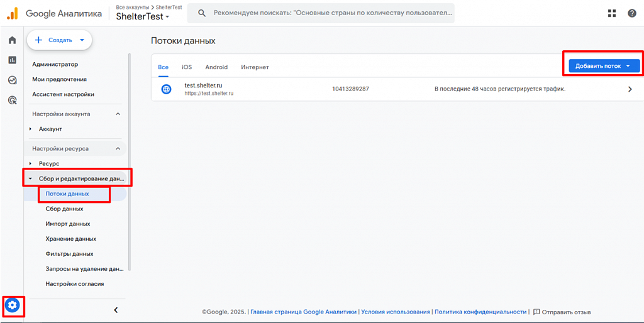Open the Google apps grid icon
The height and width of the screenshot is (323, 644).
(x=612, y=13)
